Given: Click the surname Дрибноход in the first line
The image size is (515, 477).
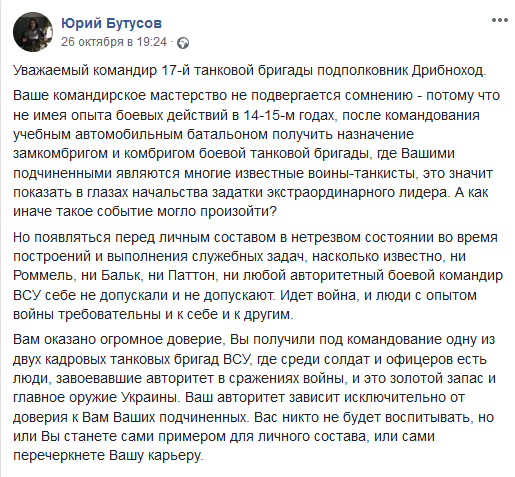Looking at the screenshot, I should 449,70.
